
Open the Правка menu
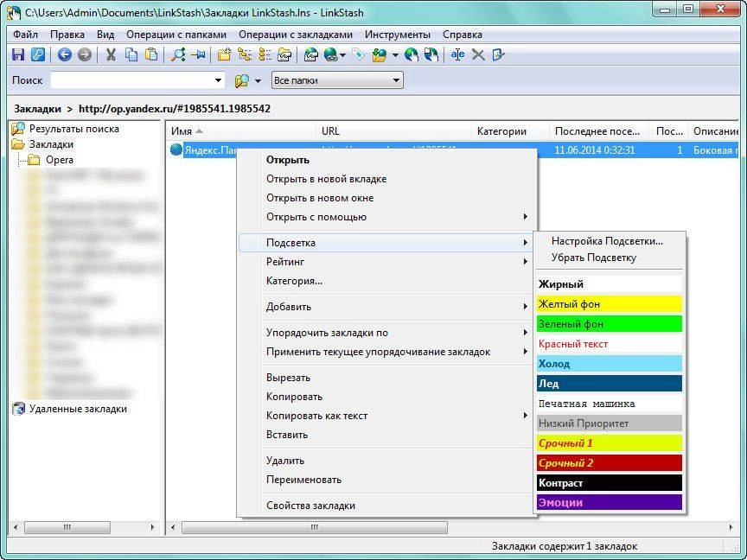tap(67, 35)
